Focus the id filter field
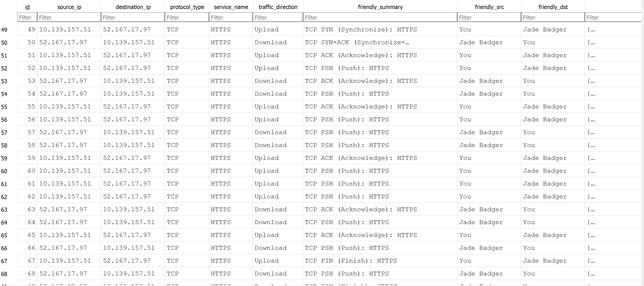 [x=27, y=17]
